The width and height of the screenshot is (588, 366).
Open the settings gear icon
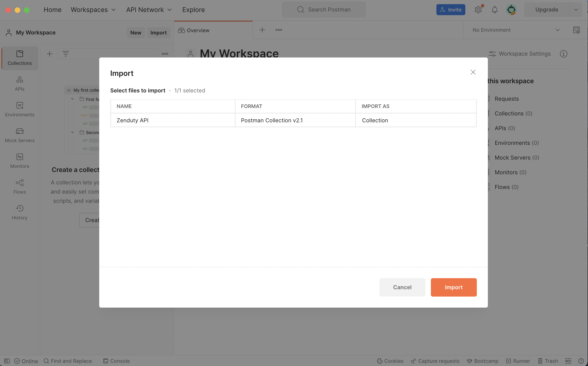[x=478, y=10]
